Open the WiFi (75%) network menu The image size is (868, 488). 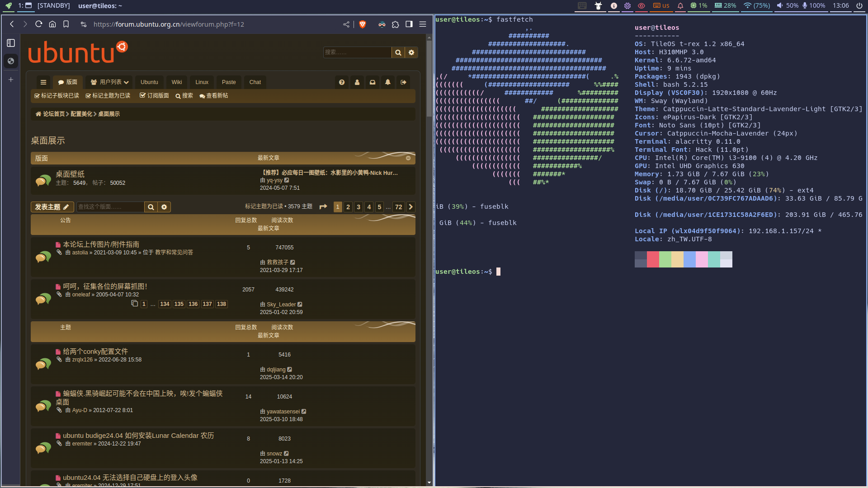757,5
